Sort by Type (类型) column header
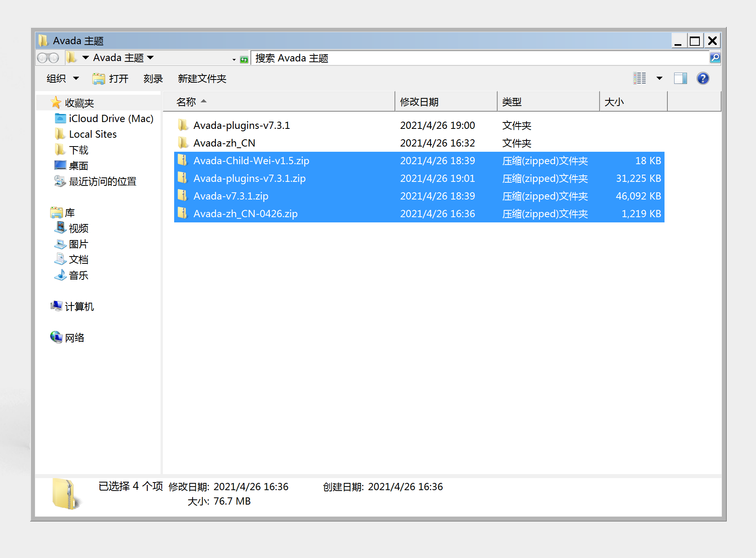 pos(549,102)
